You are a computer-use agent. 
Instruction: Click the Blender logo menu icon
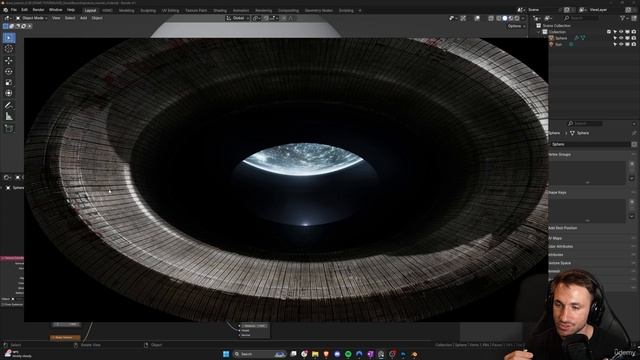click(5, 10)
